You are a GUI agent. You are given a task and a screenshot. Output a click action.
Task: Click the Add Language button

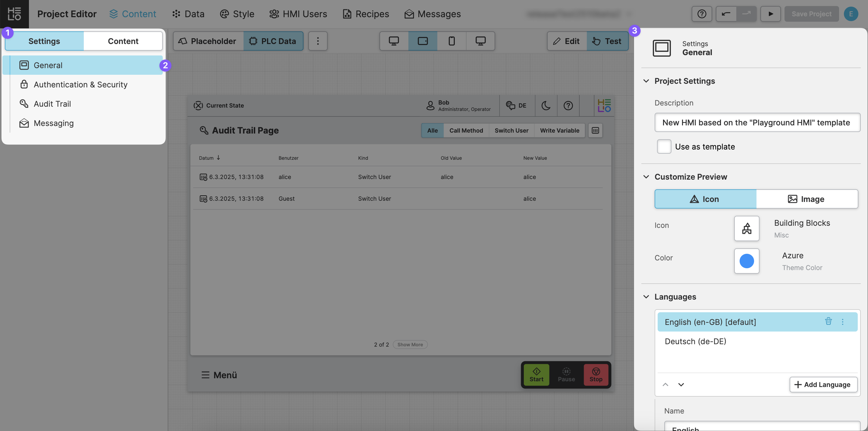click(823, 385)
